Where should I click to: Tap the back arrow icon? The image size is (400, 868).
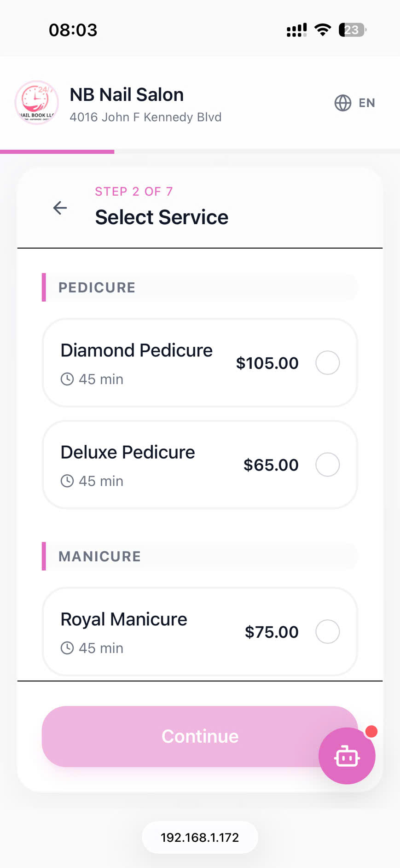coord(60,208)
